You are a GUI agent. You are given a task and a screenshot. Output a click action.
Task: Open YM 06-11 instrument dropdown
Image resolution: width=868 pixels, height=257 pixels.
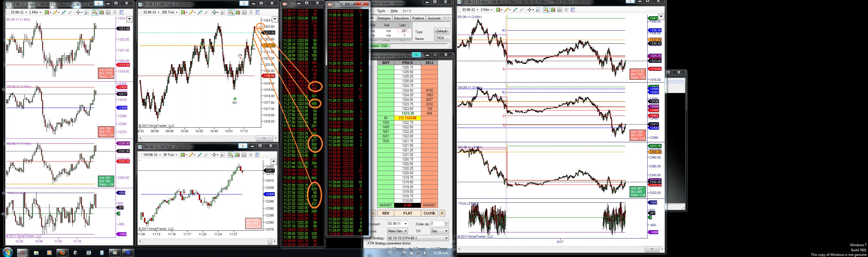pos(152,155)
